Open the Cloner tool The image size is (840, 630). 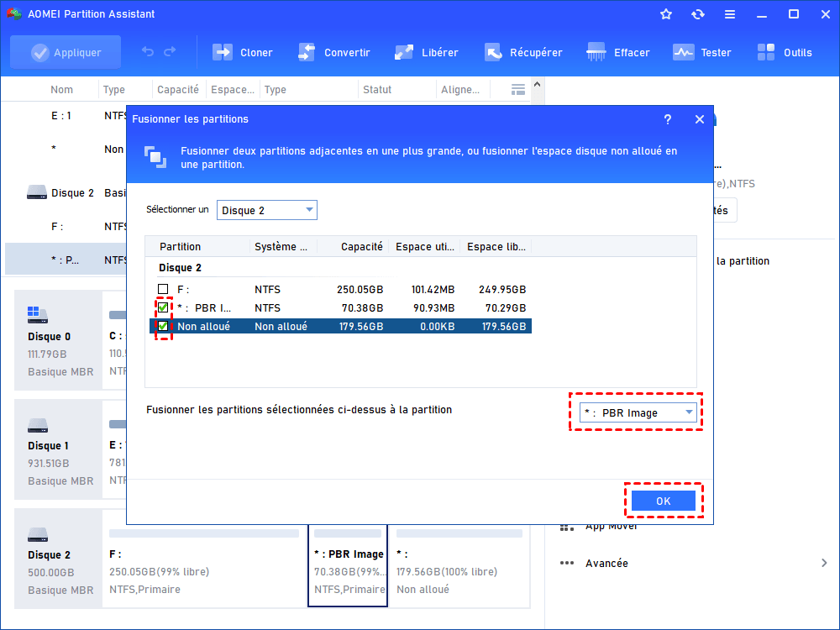click(242, 52)
